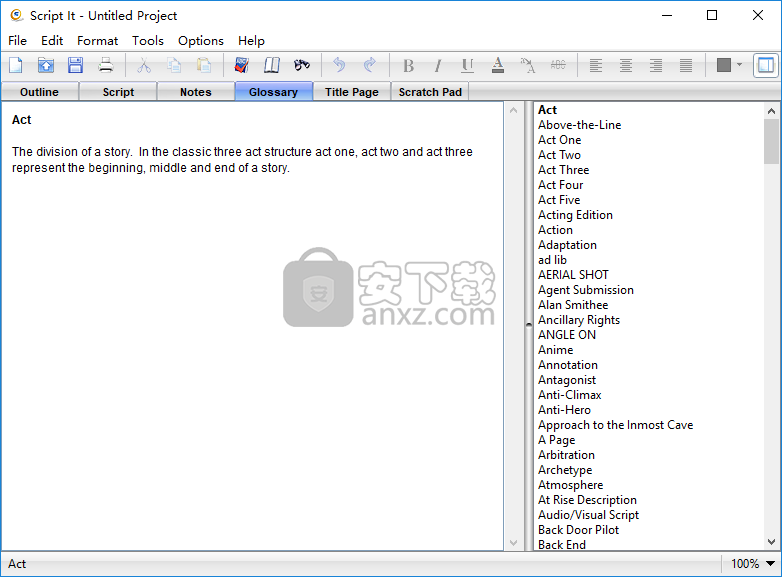Cut selection with scissors icon
Image resolution: width=782 pixels, height=577 pixels.
(x=144, y=65)
